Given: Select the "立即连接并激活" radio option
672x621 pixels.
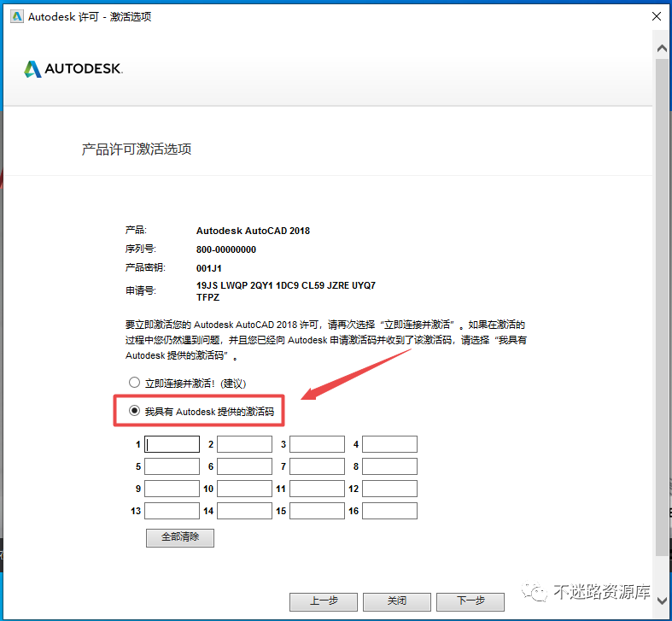Looking at the screenshot, I should pyautogui.click(x=134, y=383).
